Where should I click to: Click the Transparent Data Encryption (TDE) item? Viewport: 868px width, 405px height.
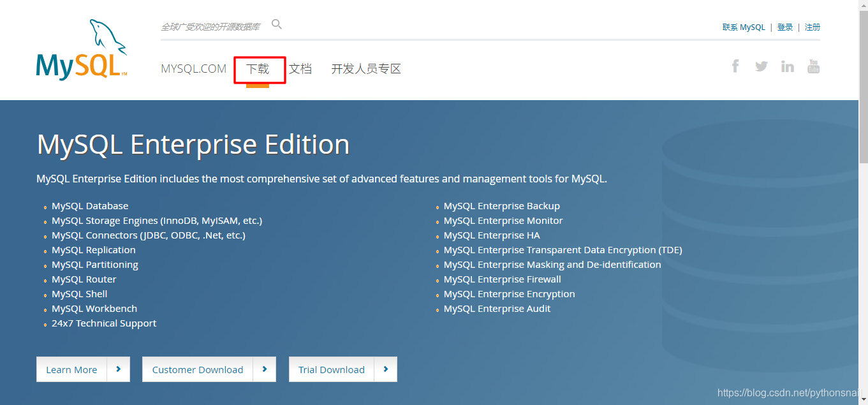[563, 250]
